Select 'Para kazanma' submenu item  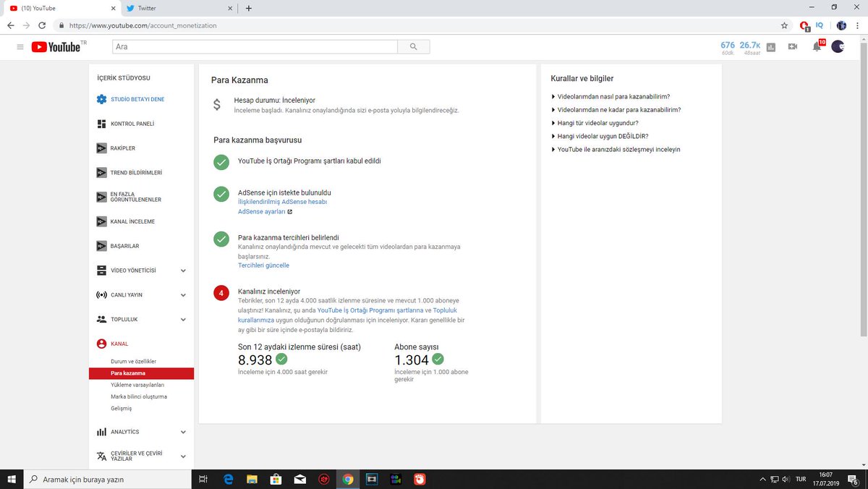pos(142,373)
